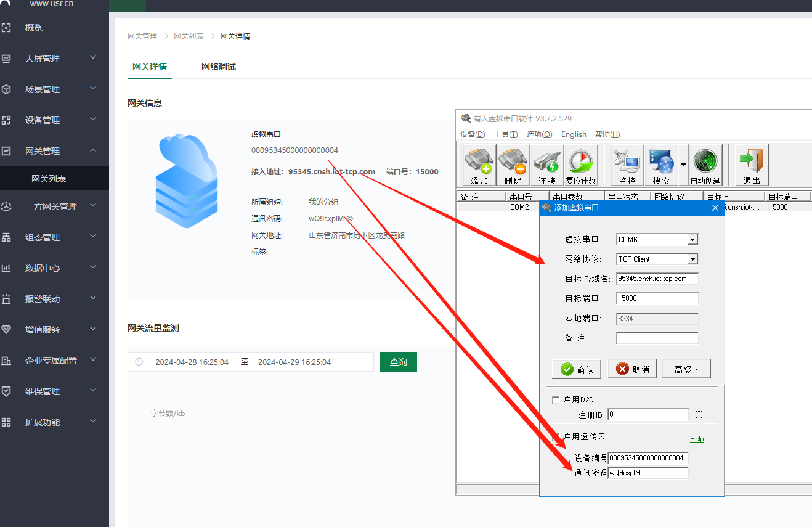Switch to the 网络调试 tab

(x=219, y=67)
